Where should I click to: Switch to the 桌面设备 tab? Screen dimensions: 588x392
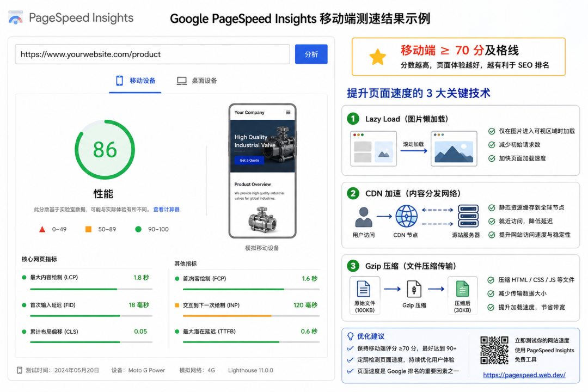[197, 81]
